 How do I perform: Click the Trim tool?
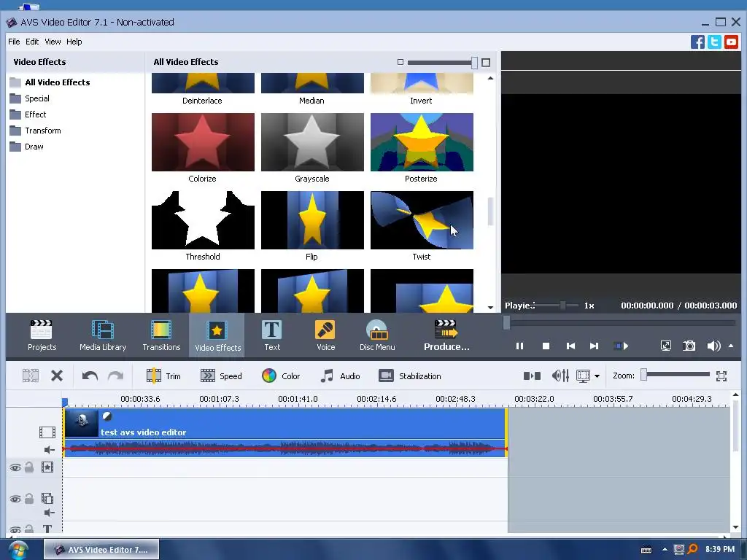point(163,376)
